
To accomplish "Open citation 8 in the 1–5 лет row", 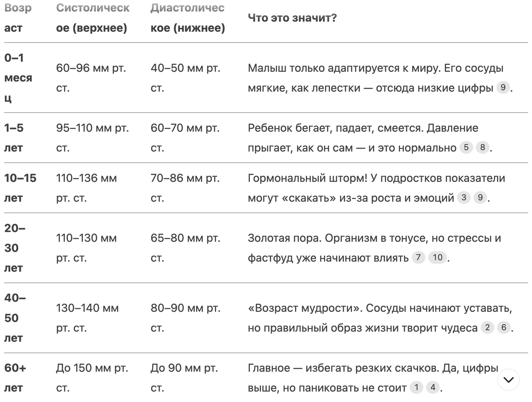I will pyautogui.click(x=482, y=147).
